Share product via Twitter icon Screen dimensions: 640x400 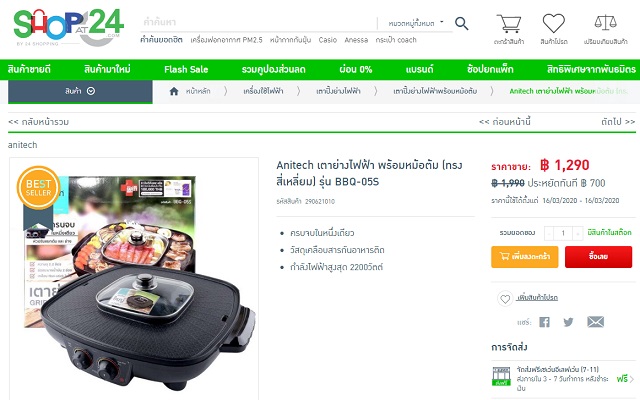568,322
